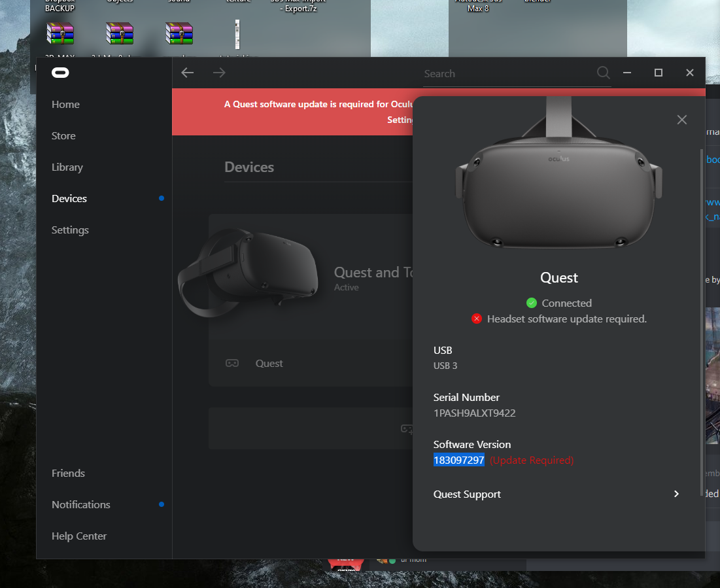Click the Oculus logo icon
720x588 pixels.
(60, 73)
